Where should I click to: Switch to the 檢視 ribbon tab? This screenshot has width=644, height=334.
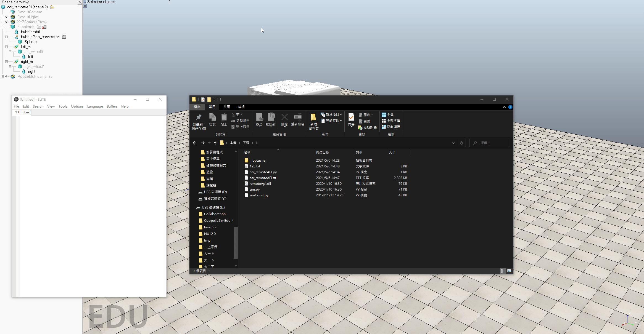(241, 107)
